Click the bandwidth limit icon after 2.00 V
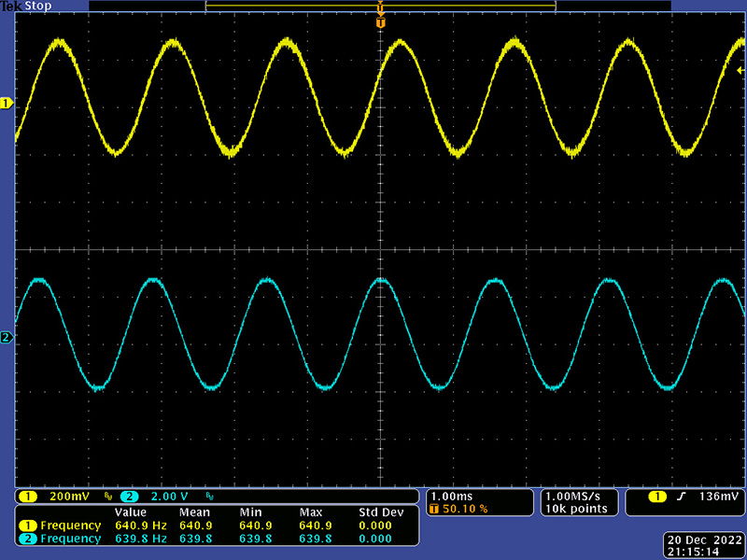Image resolution: width=747 pixels, height=560 pixels. point(209,497)
